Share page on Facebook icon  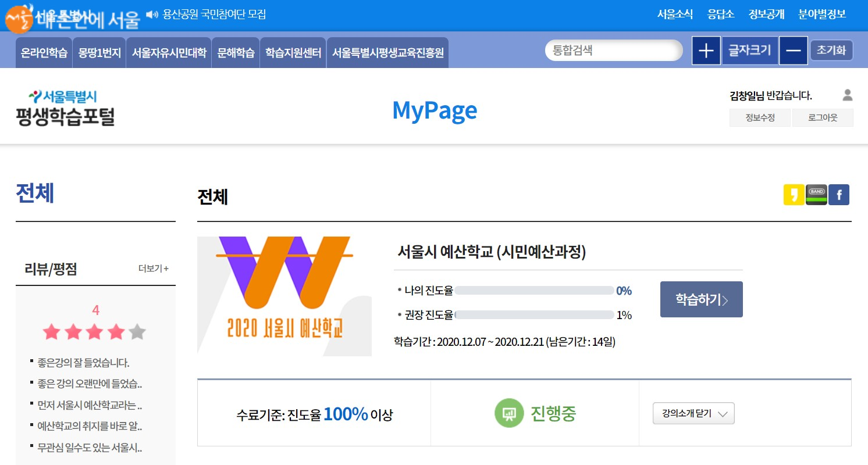point(839,195)
